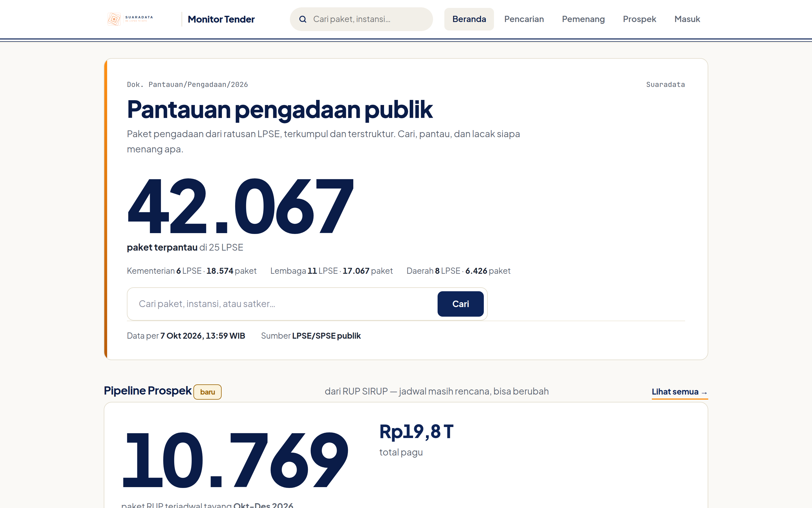Screen dimensions: 812x508
Task: Select Masuk to log in
Action: 687,19
